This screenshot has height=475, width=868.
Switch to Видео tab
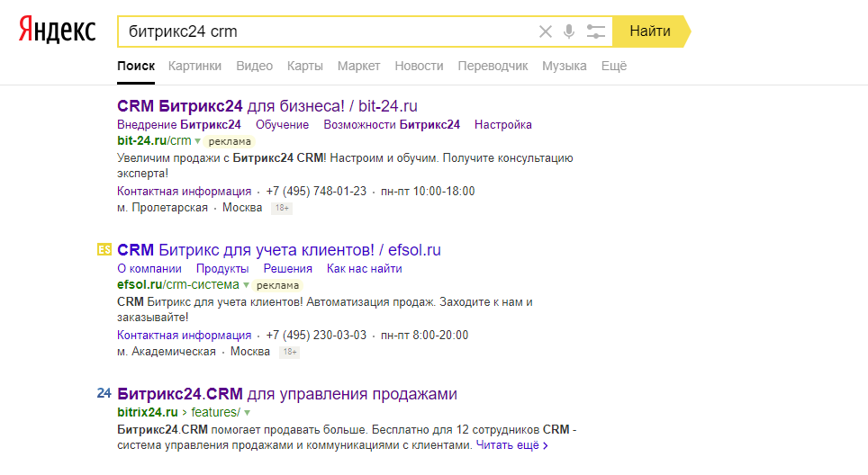point(254,66)
